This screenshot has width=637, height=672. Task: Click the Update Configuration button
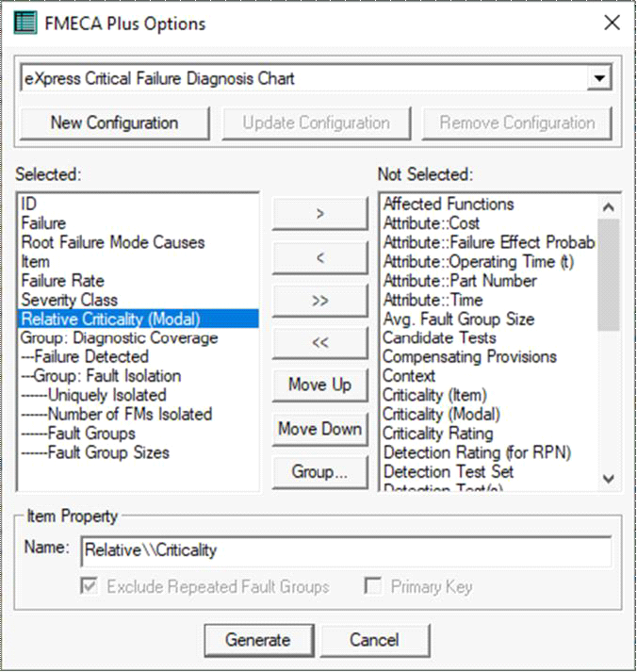point(316,123)
